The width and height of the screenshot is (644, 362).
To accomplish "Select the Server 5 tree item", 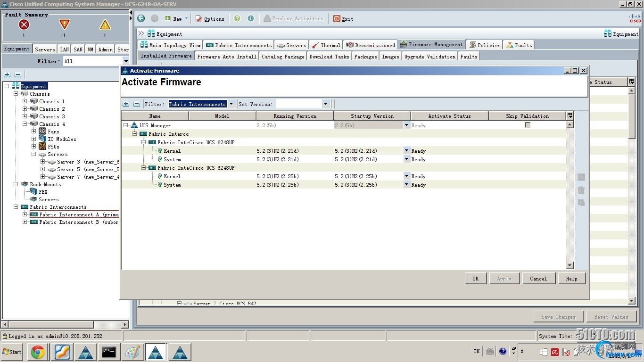I will tap(83, 169).
